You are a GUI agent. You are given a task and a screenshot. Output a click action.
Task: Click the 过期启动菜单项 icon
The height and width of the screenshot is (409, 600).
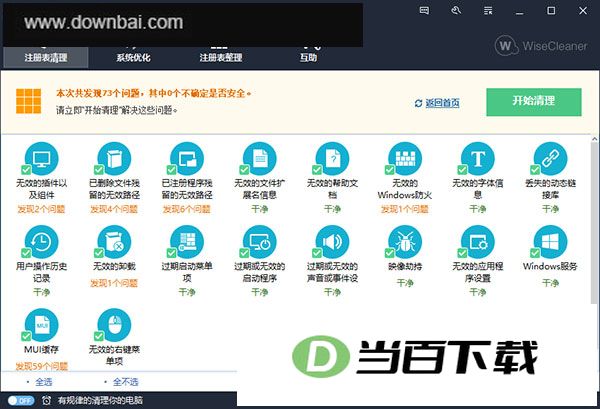pyautogui.click(x=187, y=242)
